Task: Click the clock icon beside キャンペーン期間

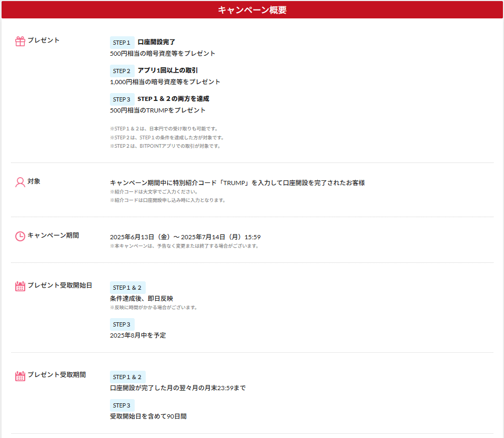Action: tap(20, 236)
